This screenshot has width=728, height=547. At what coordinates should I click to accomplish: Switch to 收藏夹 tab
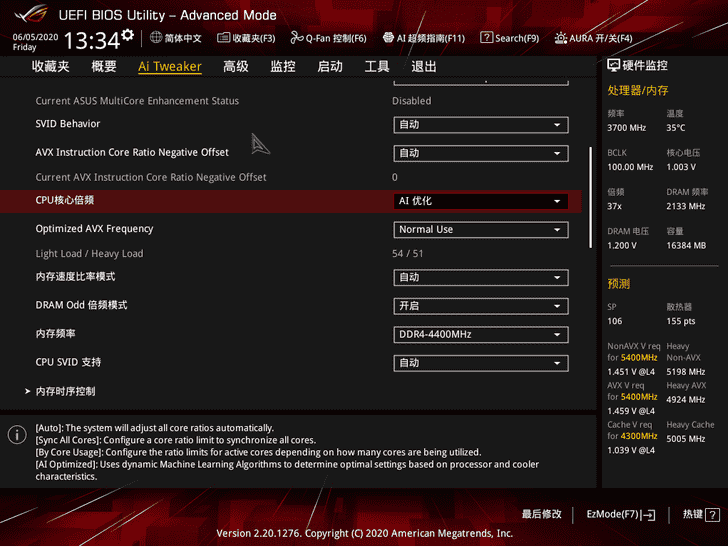point(51,66)
